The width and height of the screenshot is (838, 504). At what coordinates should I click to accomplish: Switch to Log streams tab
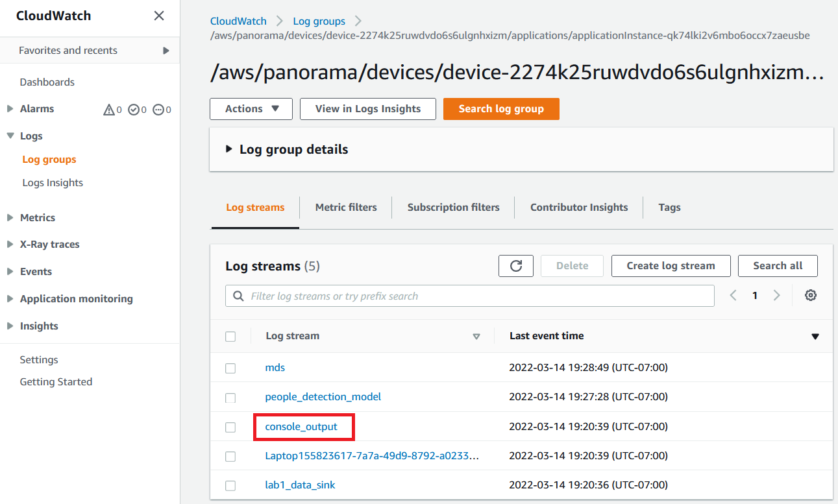tap(255, 208)
